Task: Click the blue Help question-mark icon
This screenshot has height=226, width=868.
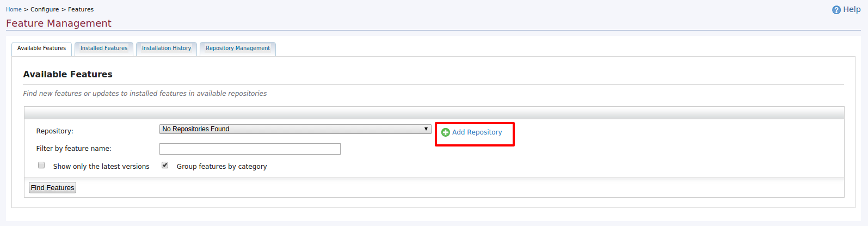Action: click(836, 10)
